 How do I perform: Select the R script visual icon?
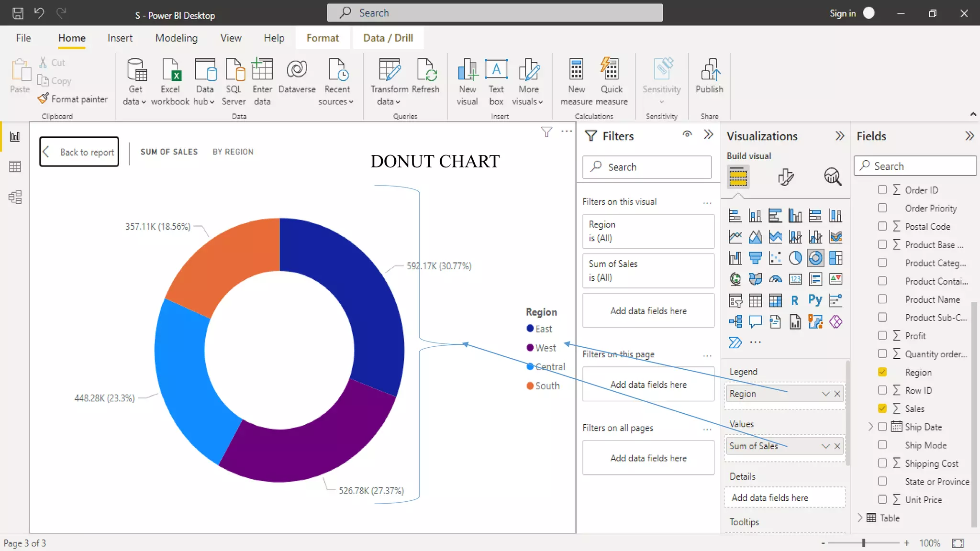(x=795, y=300)
